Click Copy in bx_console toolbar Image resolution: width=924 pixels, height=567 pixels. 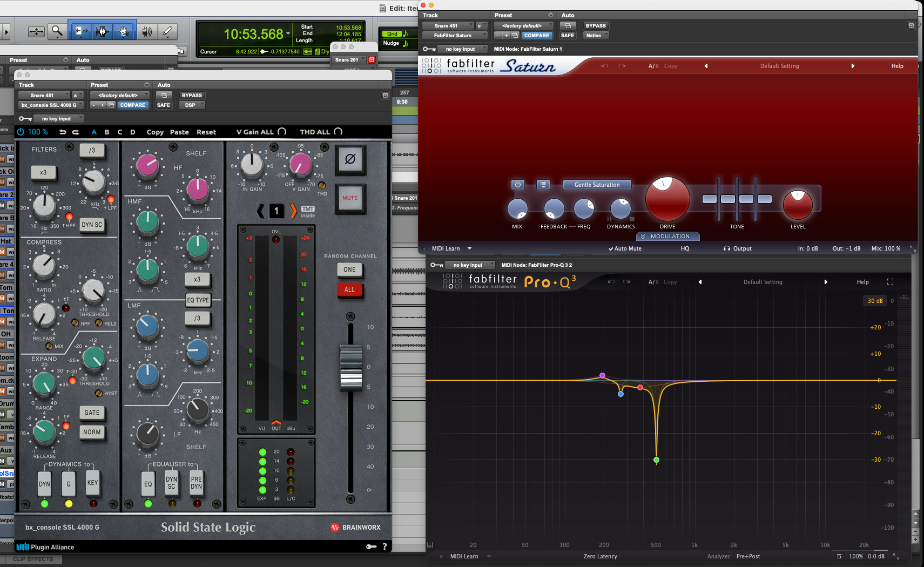(x=155, y=132)
